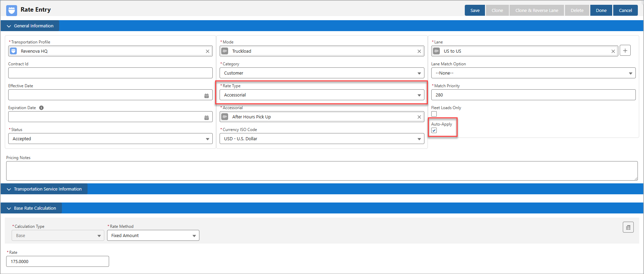Click the Save button

[475, 10]
